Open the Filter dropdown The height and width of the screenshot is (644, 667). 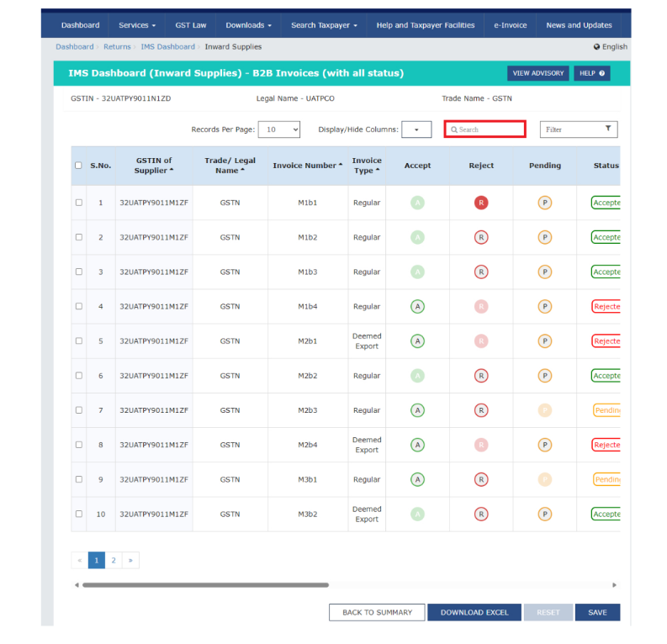pos(579,129)
